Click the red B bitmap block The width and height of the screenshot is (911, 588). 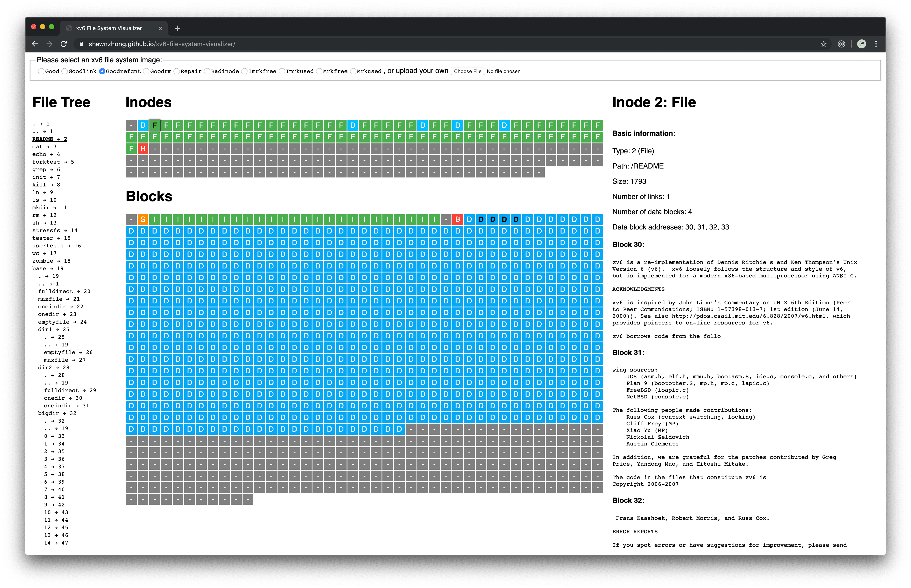pyautogui.click(x=457, y=219)
